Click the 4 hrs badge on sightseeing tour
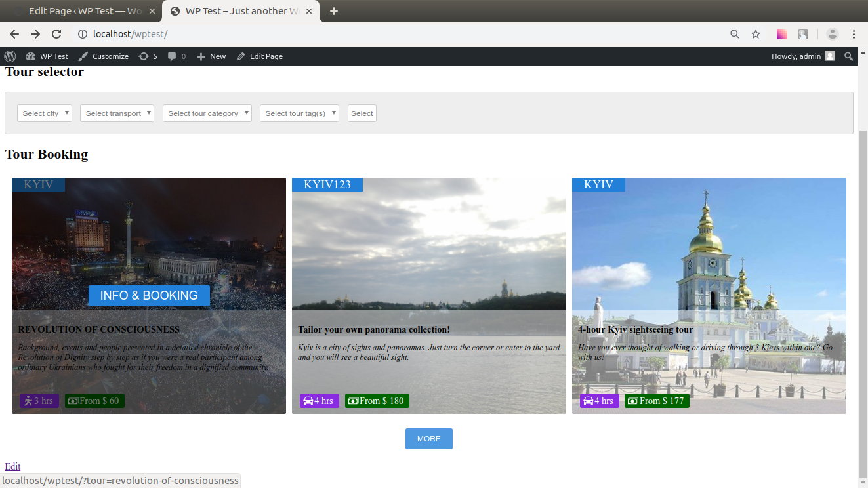This screenshot has width=868, height=488. (600, 401)
